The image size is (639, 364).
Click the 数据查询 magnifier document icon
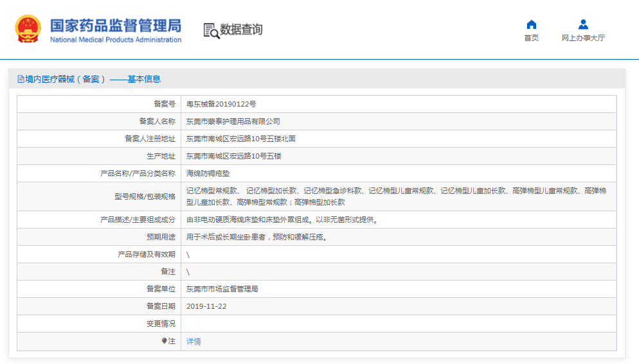(211, 30)
